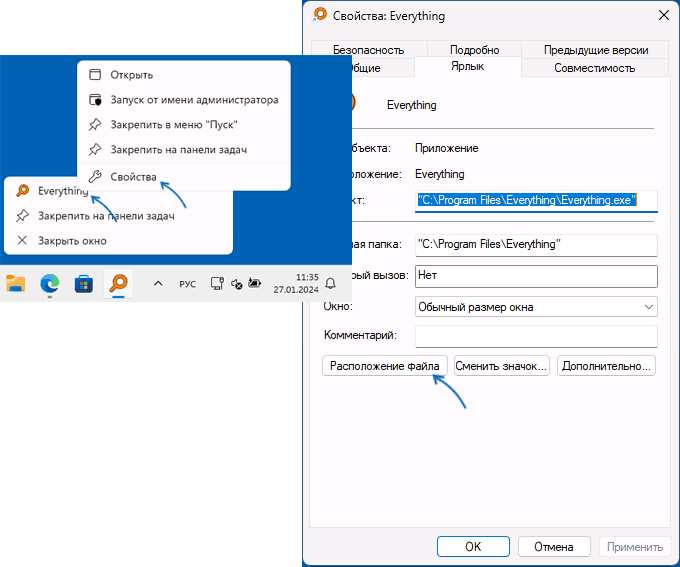680x567 pixels.
Task: Choose Открыть in the context menu
Action: tap(184, 75)
